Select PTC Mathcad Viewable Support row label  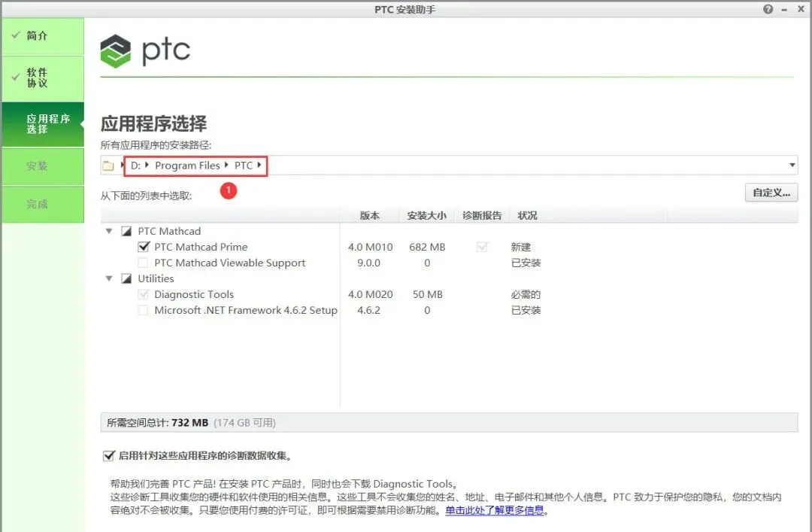pyautogui.click(x=230, y=263)
